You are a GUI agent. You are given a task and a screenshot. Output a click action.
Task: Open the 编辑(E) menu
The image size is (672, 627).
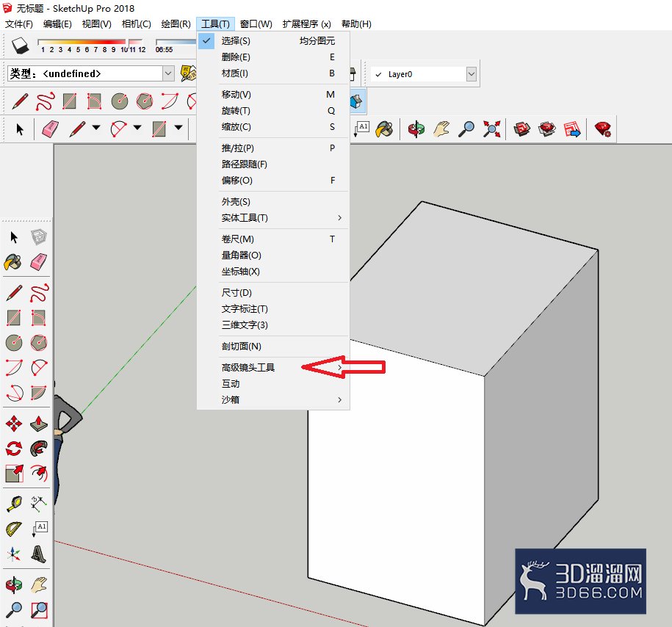point(57,24)
